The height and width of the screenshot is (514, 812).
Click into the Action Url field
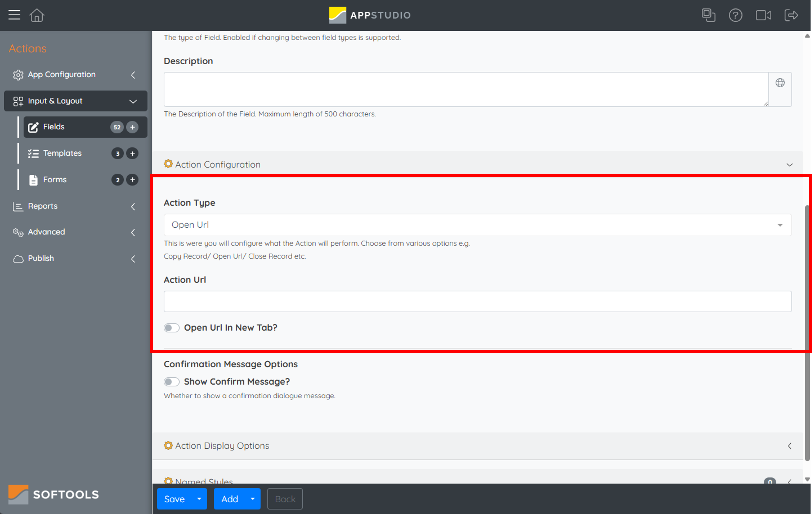tap(477, 301)
